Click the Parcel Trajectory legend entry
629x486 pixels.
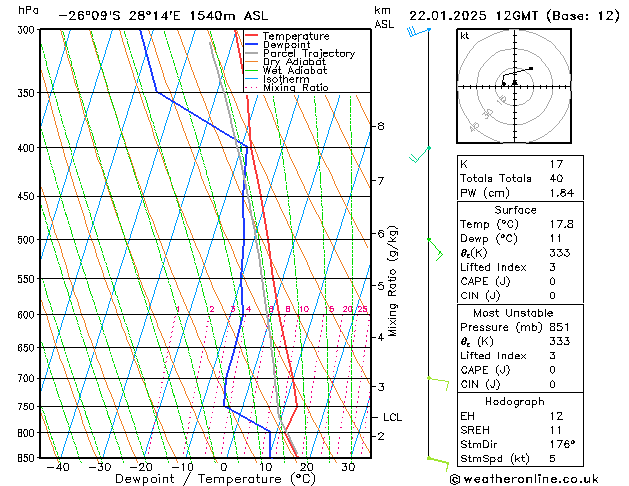(308, 54)
